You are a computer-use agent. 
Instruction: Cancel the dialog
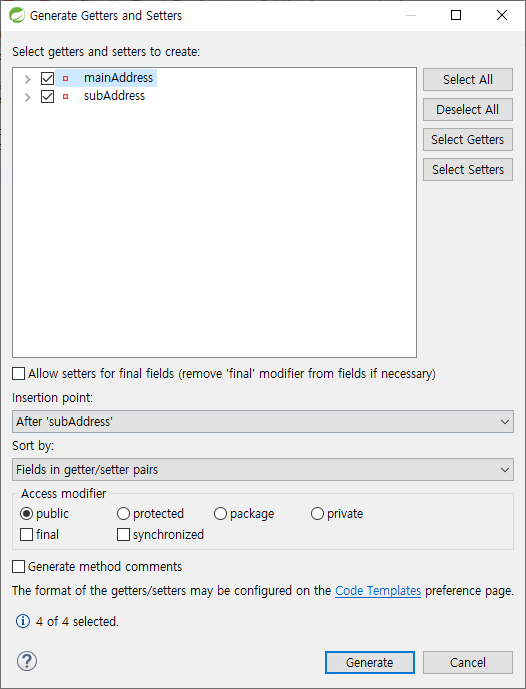[x=468, y=662]
